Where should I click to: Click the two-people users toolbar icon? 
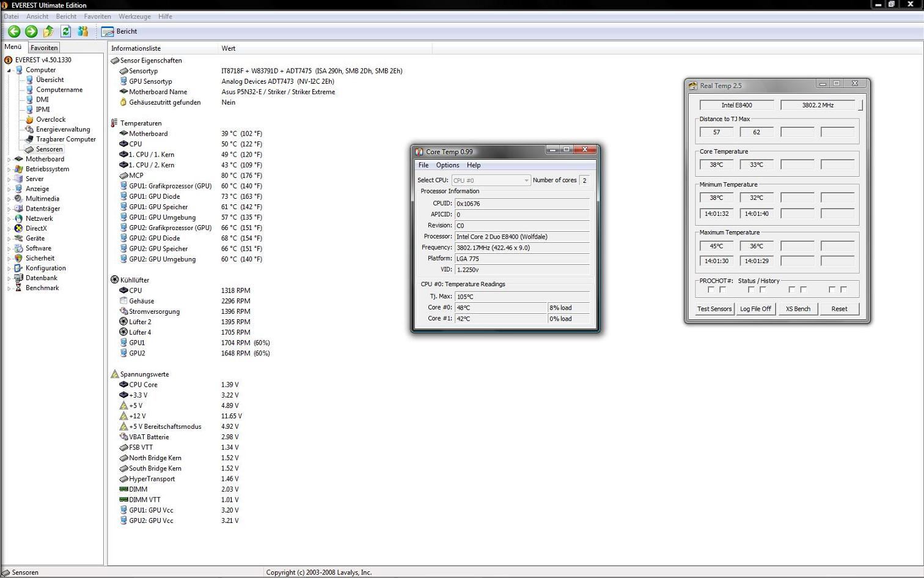point(83,31)
